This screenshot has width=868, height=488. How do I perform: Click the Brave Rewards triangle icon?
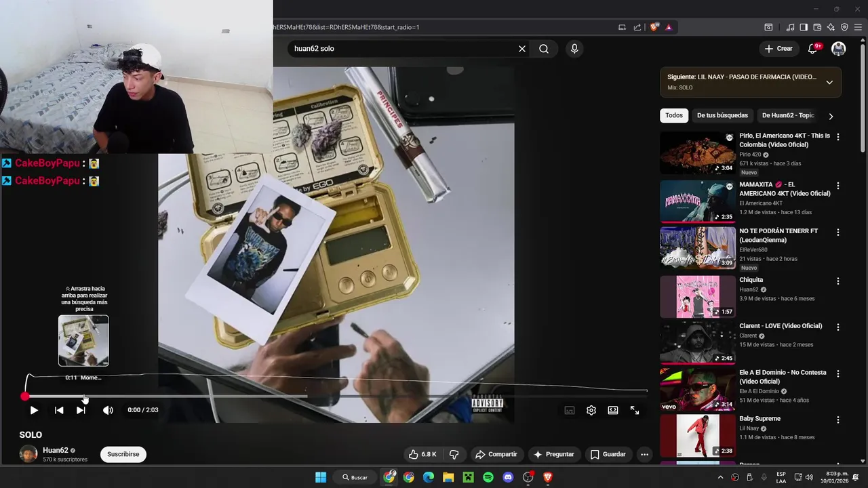click(669, 27)
